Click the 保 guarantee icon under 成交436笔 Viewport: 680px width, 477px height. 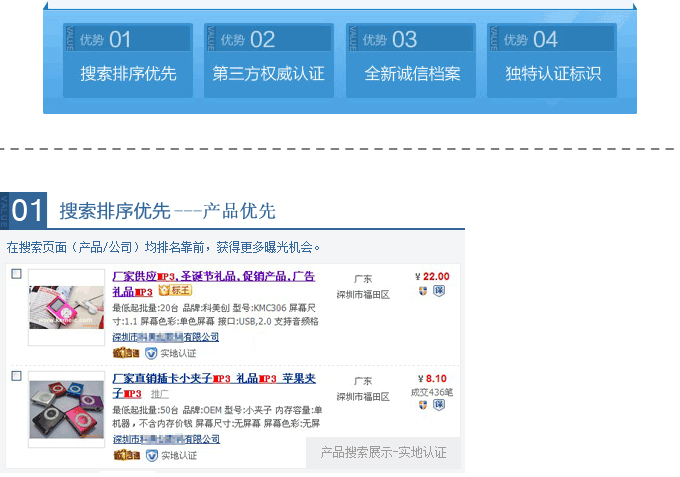pos(439,405)
